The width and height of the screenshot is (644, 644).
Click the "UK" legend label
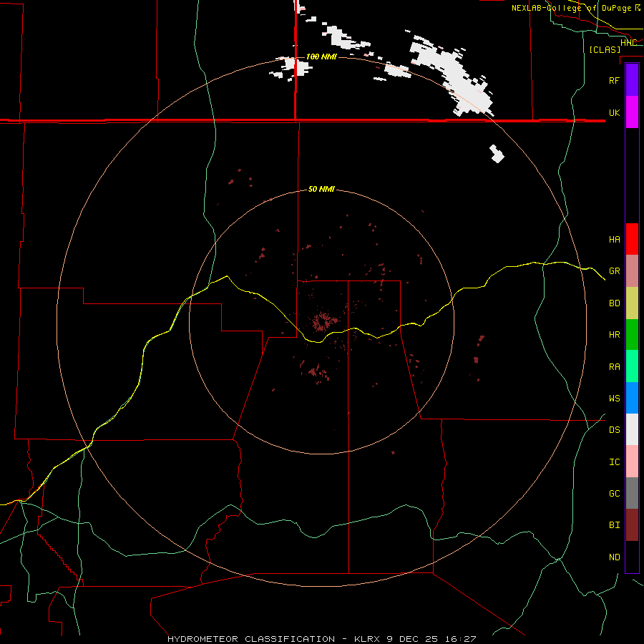(x=614, y=112)
